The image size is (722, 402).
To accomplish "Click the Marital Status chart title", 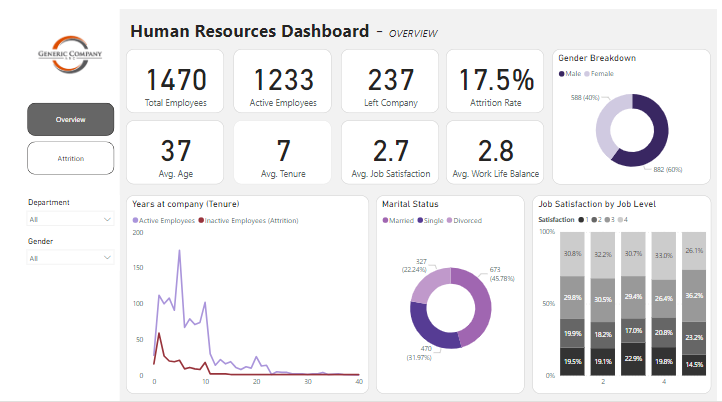I will coord(410,204).
